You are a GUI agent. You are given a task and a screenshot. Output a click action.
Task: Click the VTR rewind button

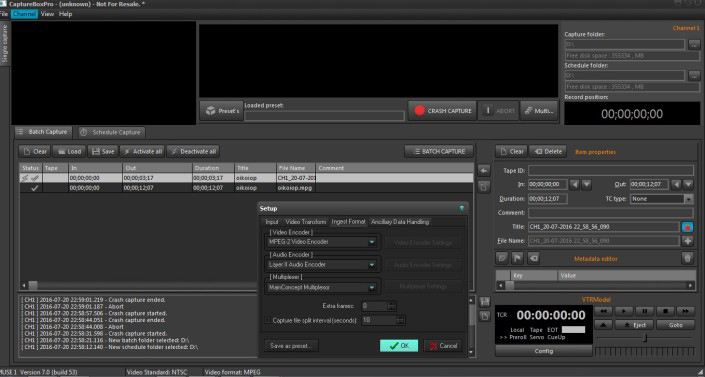(x=604, y=311)
